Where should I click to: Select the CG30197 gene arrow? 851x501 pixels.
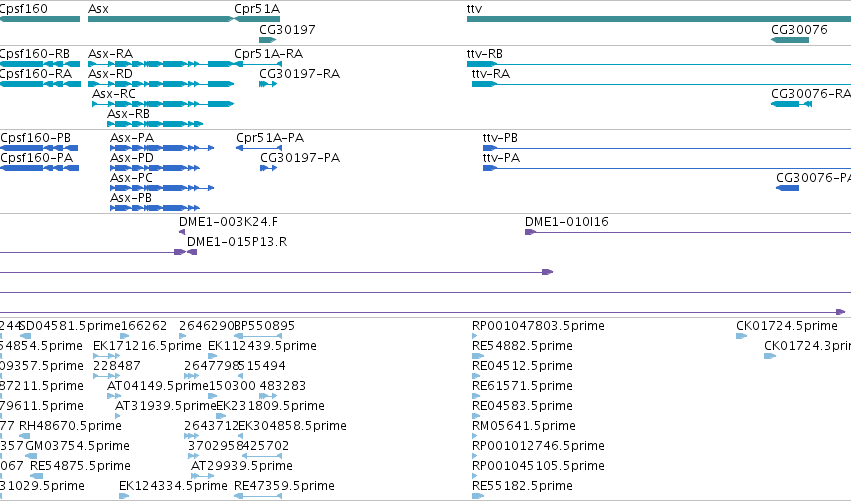point(268,40)
